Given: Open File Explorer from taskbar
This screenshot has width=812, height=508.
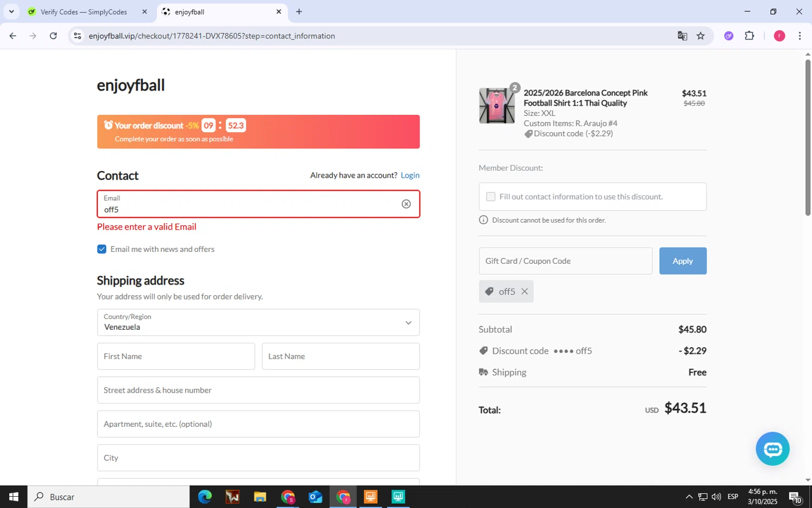Looking at the screenshot, I should pos(260,497).
